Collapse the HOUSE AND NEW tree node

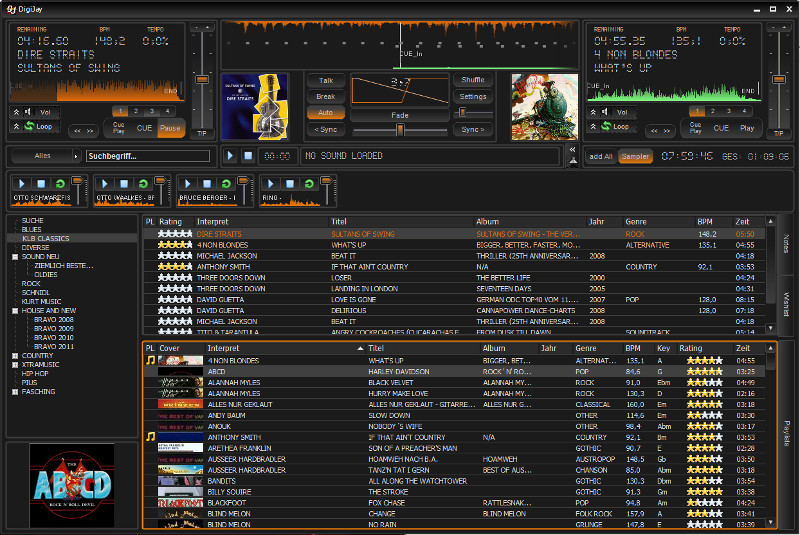(15, 311)
